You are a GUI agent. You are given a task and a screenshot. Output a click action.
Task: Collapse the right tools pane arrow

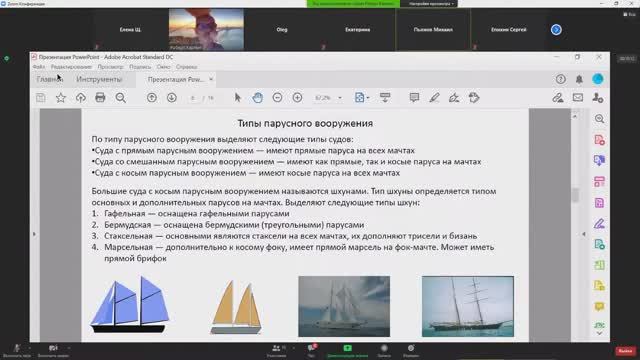[x=584, y=234]
